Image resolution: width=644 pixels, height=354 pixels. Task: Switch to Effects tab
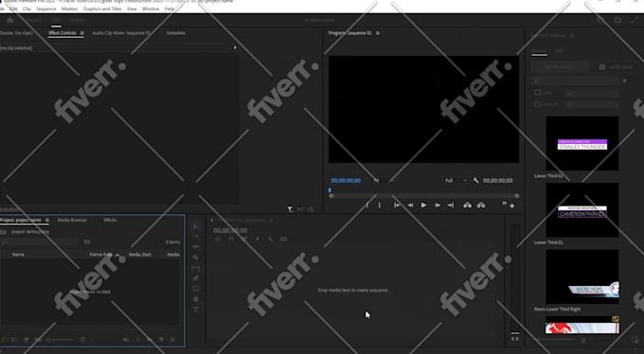pyautogui.click(x=110, y=221)
